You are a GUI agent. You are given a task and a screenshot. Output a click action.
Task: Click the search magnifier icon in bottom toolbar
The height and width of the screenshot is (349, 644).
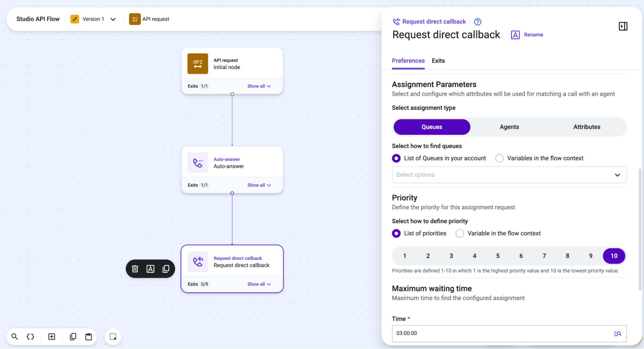click(14, 336)
